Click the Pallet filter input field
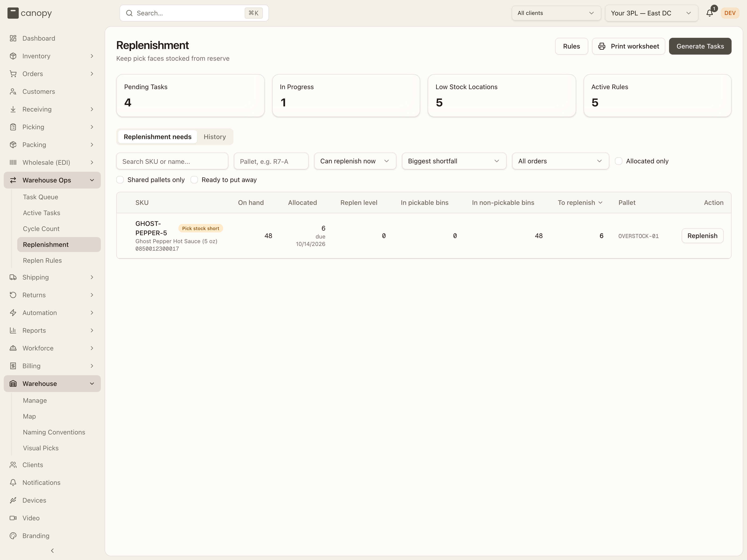Screen dimensions: 747x560 271,161
